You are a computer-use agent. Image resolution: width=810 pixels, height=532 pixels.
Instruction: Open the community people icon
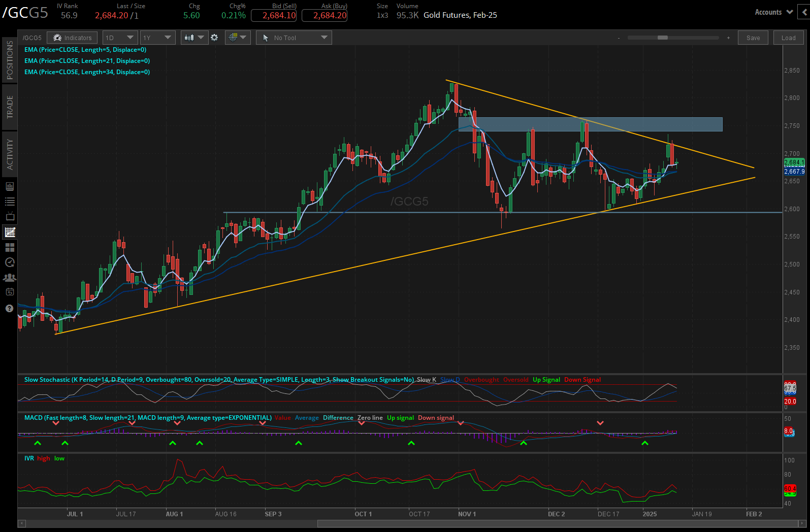(10, 278)
